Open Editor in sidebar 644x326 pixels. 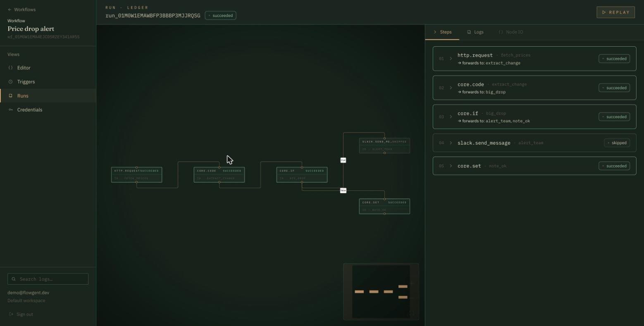(x=48, y=68)
